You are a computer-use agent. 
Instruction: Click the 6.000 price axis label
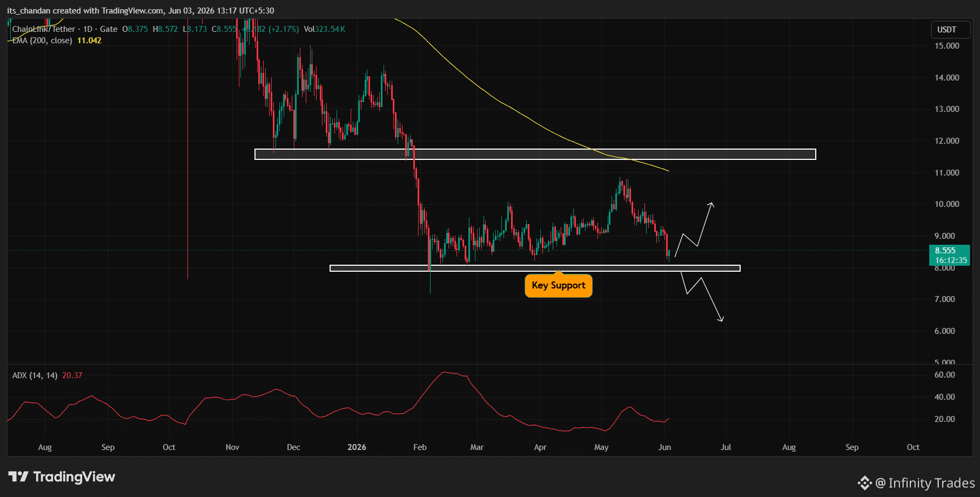945,331
